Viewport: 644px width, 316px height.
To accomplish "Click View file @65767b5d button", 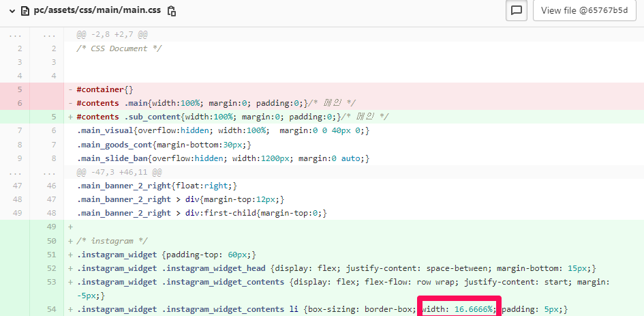I will (x=584, y=10).
